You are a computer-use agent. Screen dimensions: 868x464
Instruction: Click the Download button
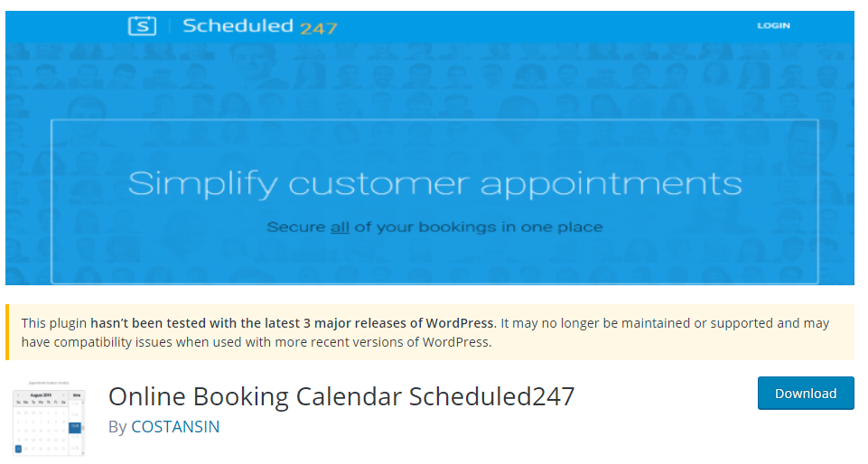(806, 394)
